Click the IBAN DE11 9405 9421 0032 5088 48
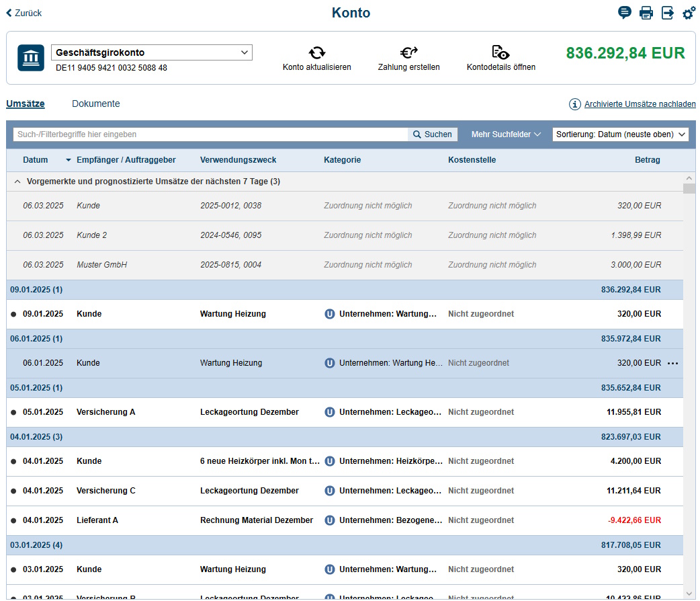Image resolution: width=700 pixels, height=601 pixels. pyautogui.click(x=111, y=68)
